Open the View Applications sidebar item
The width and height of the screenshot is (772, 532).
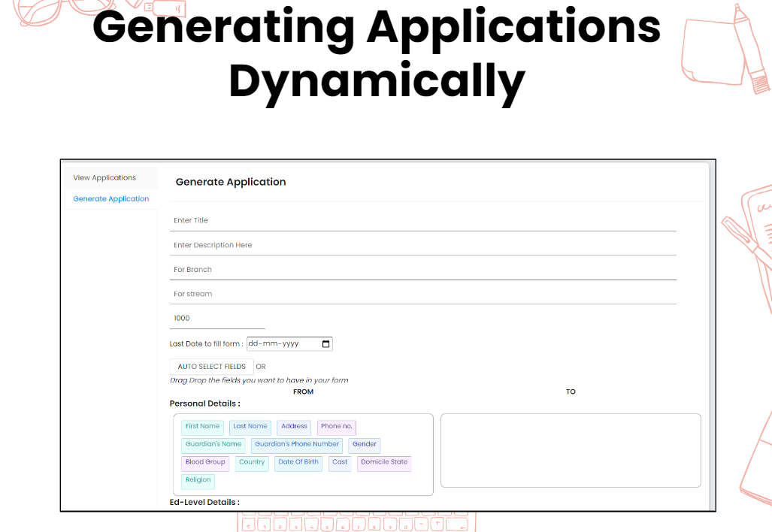pyautogui.click(x=111, y=177)
